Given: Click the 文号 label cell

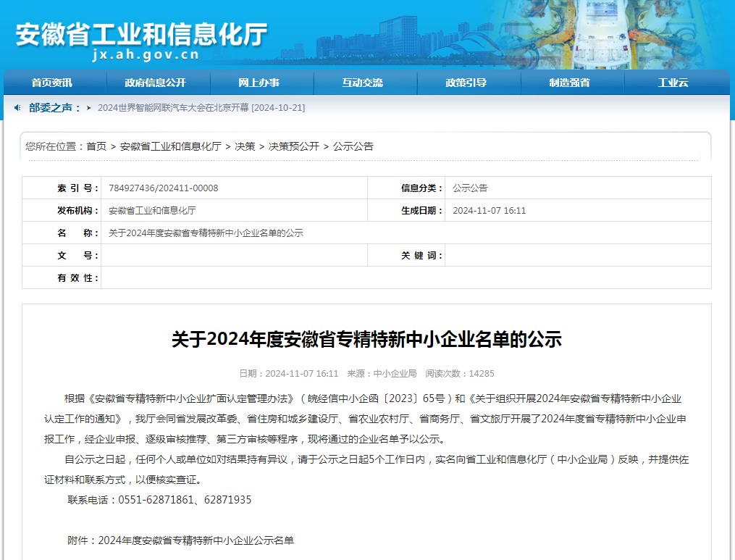Looking at the screenshot, I should point(62,256).
